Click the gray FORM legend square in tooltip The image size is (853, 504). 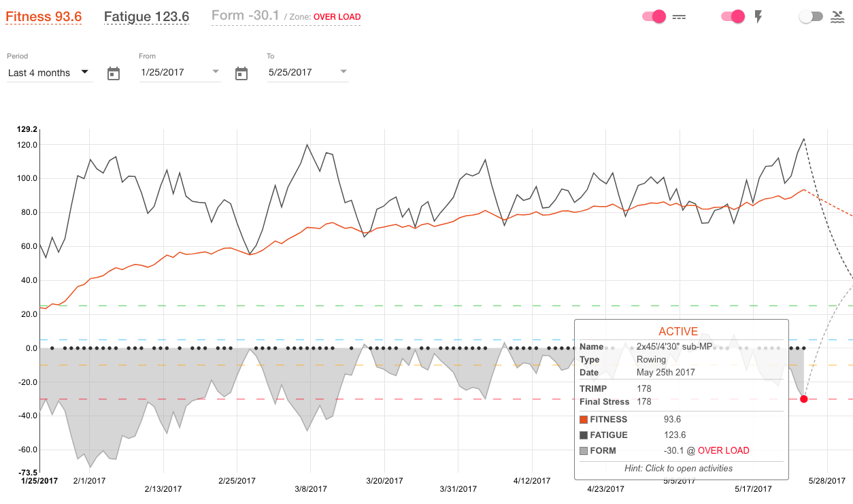pos(584,451)
